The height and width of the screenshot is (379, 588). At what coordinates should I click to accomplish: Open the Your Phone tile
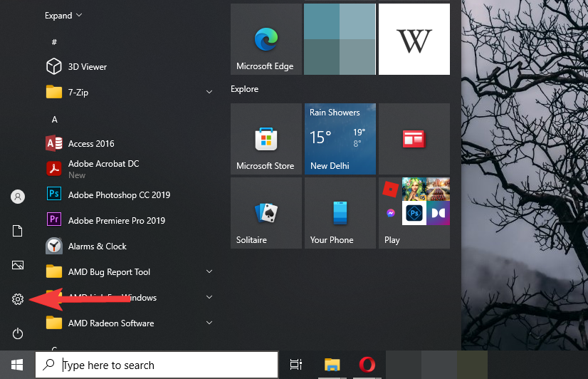[x=340, y=213]
